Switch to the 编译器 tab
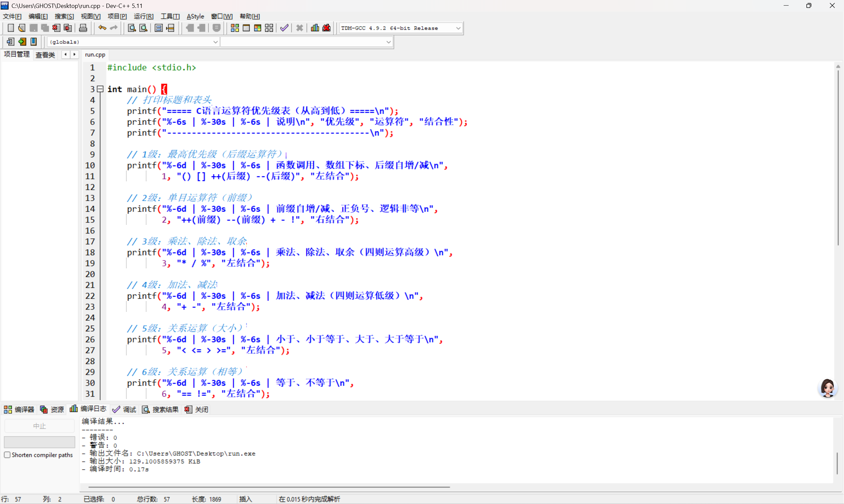The height and width of the screenshot is (504, 844). click(x=19, y=409)
